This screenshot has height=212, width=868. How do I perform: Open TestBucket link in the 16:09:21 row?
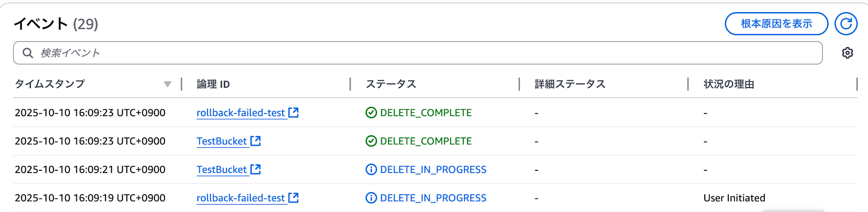coord(221,170)
